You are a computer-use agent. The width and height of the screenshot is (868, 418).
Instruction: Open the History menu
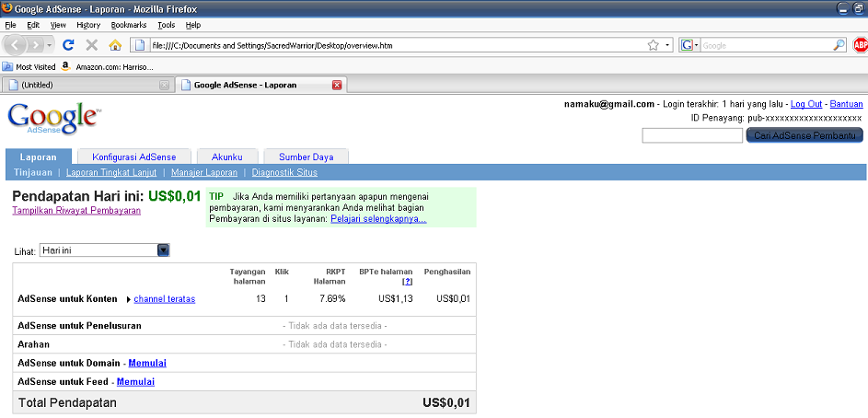88,25
